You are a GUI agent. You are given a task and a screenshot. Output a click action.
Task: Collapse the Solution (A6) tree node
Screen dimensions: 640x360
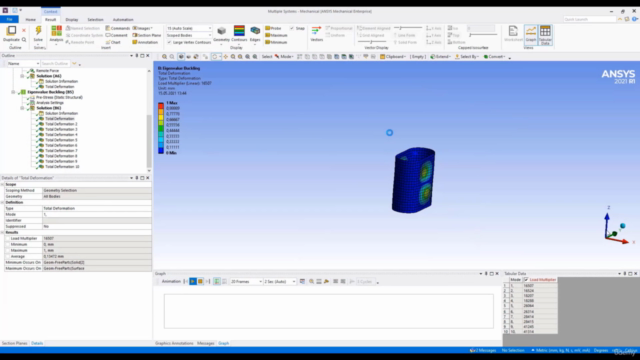click(x=22, y=76)
